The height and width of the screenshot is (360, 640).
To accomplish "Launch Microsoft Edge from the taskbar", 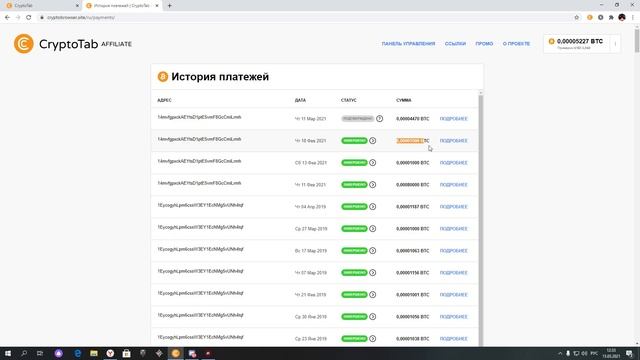I will (77, 353).
